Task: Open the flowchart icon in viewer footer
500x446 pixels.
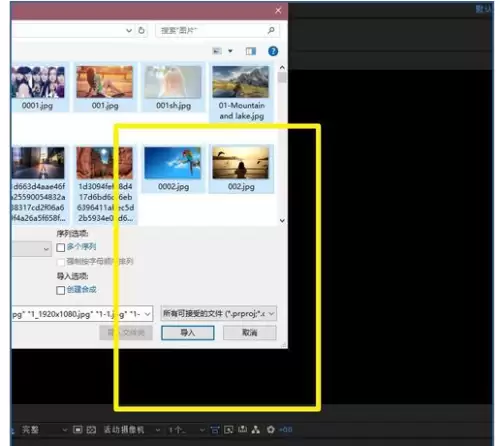Action: pos(256,430)
